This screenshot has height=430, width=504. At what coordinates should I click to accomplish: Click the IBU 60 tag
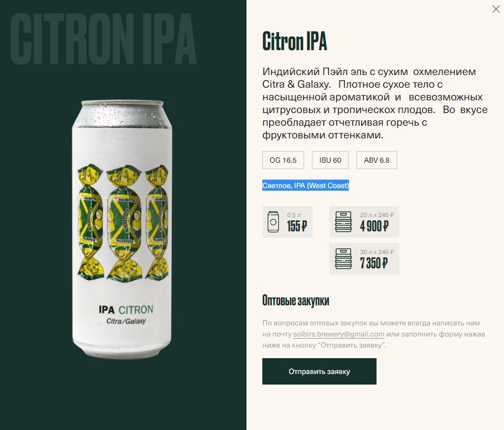[x=330, y=160]
